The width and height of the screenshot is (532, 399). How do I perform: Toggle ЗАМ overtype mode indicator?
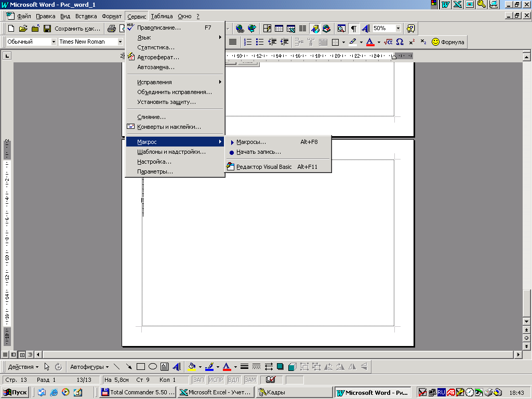tap(250, 380)
